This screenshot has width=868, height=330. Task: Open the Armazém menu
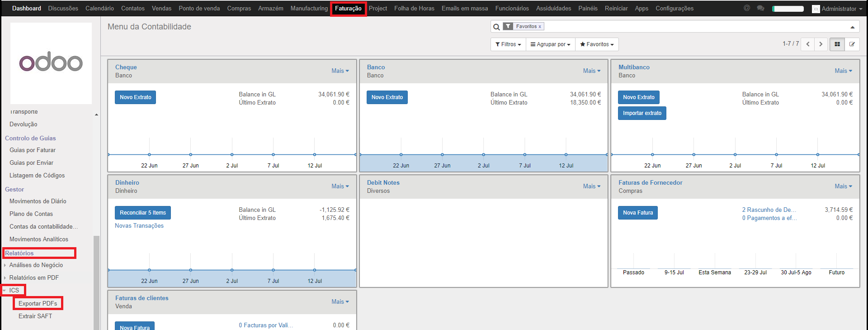[x=270, y=8]
